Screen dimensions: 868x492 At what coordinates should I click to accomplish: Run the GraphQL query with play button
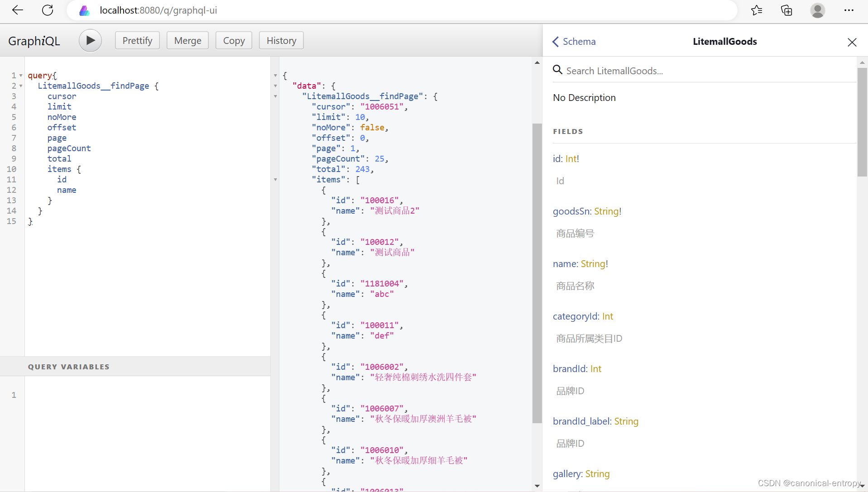[90, 41]
